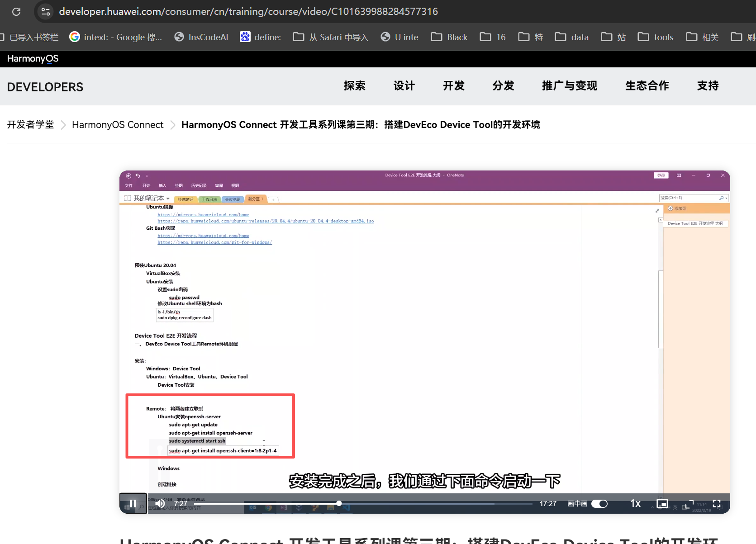The height and width of the screenshot is (544, 756).
Task: Add new section with plus tab
Action: coord(273,200)
